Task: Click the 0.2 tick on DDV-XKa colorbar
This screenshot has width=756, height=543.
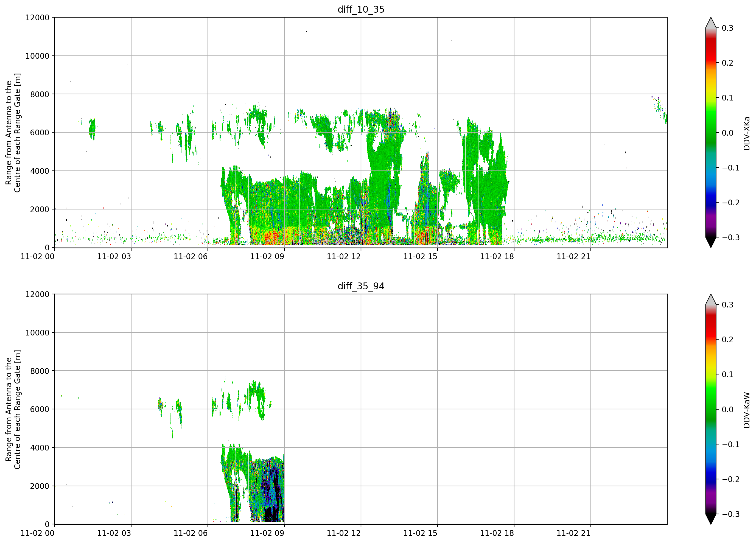Action: (x=728, y=63)
